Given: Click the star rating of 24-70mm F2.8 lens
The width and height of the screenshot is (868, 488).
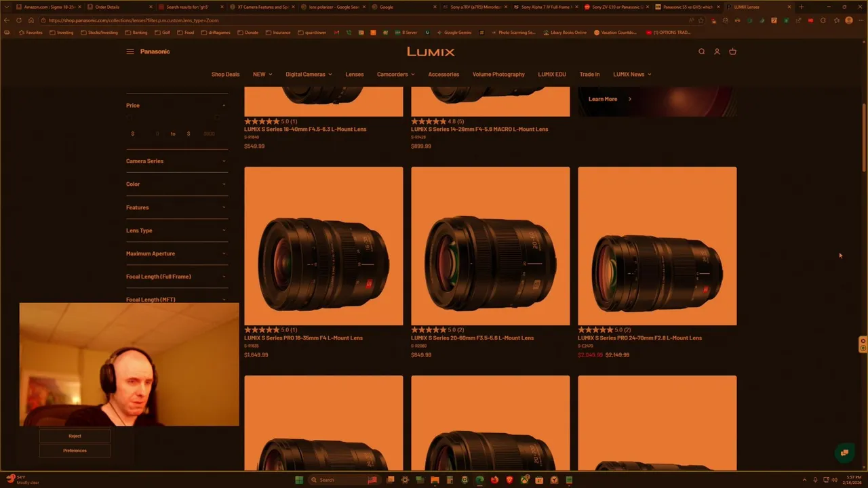Looking at the screenshot, I should 595,330.
